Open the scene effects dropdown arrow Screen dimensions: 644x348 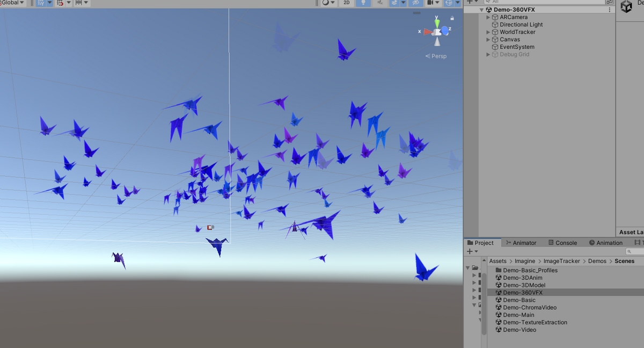(403, 3)
